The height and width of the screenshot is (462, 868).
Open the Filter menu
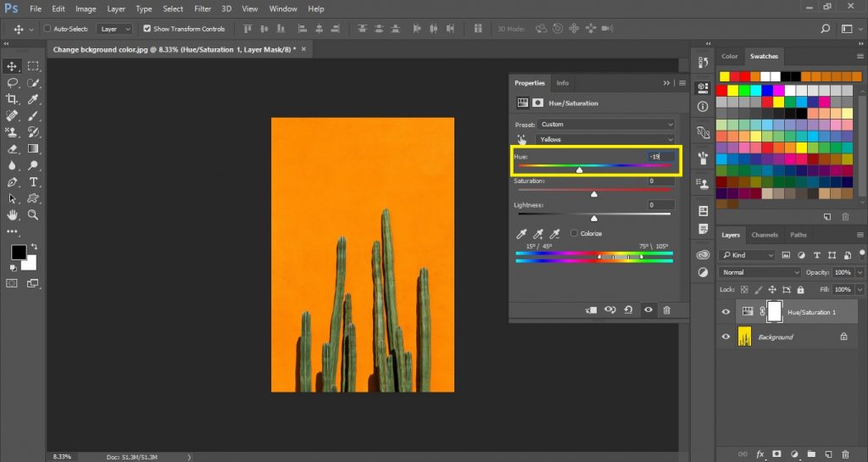click(x=203, y=8)
